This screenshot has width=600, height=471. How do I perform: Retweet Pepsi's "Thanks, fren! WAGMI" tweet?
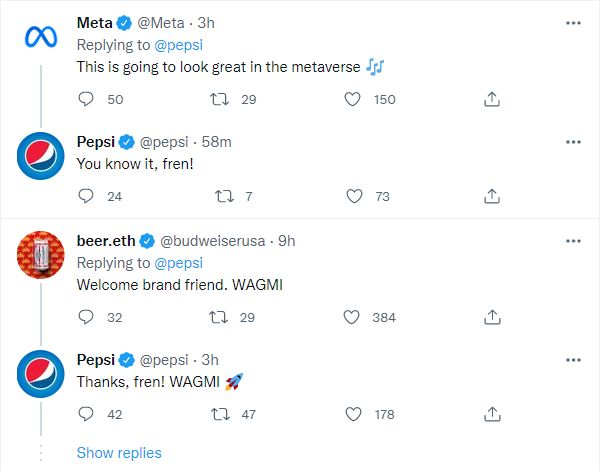[219, 414]
